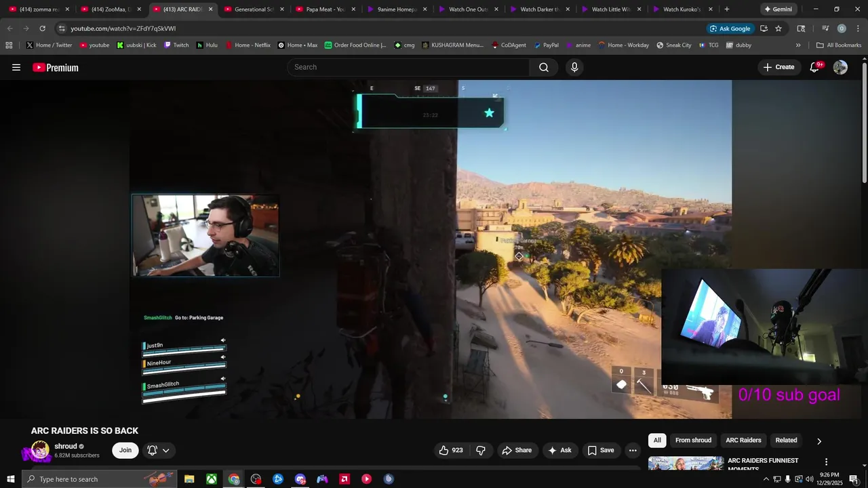This screenshot has height=488, width=868.
Task: Open shroud channel avatar
Action: point(40,451)
